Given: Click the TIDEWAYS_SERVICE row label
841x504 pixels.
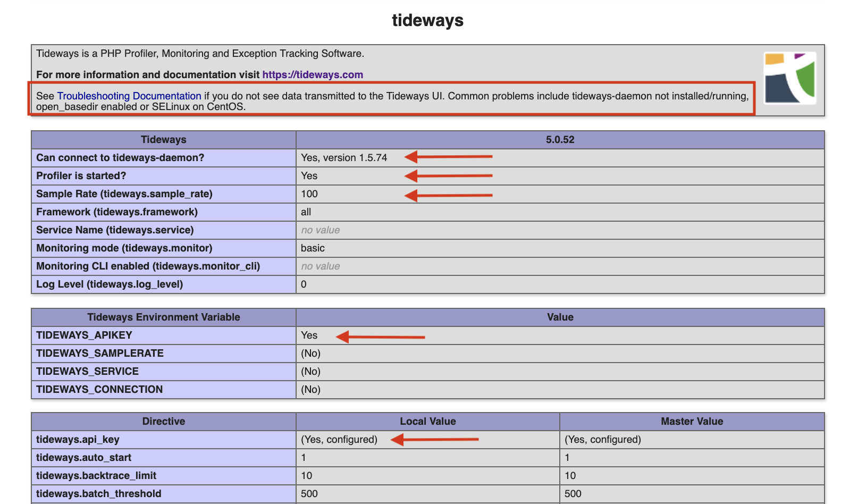Looking at the screenshot, I should (87, 372).
